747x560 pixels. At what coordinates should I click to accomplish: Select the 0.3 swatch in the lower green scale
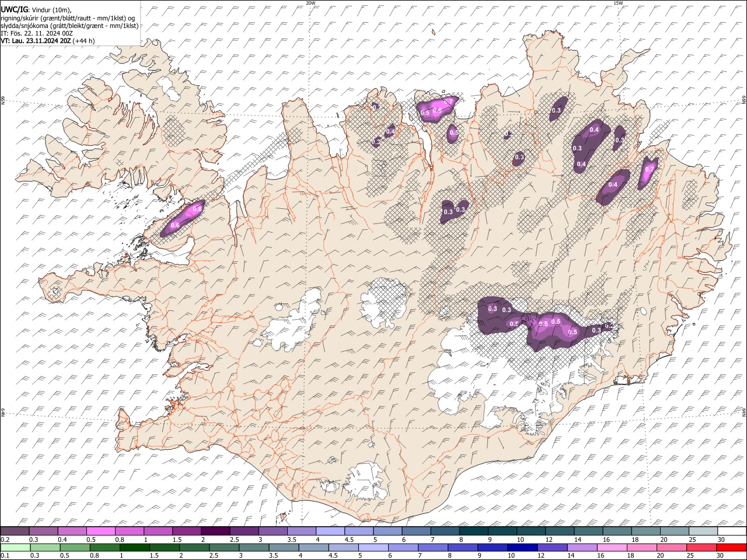coord(44,547)
